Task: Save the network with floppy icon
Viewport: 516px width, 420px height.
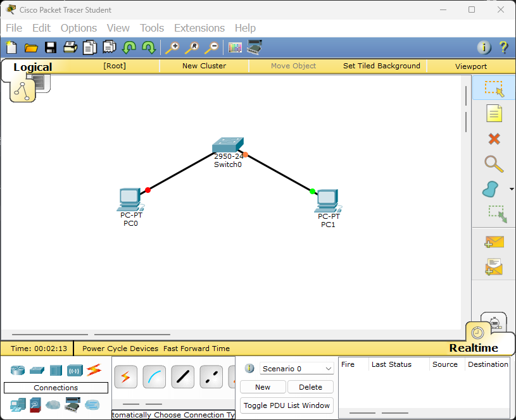Action: [x=51, y=47]
